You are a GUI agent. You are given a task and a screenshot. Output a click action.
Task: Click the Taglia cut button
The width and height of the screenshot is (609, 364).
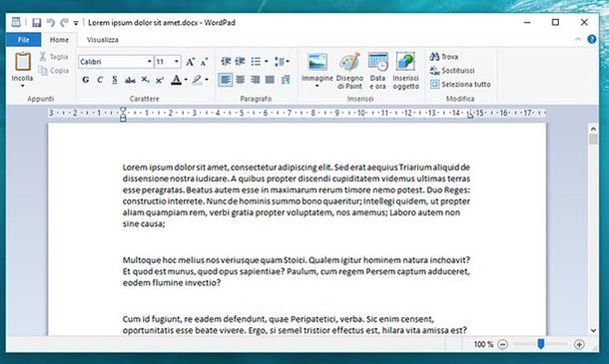click(54, 57)
